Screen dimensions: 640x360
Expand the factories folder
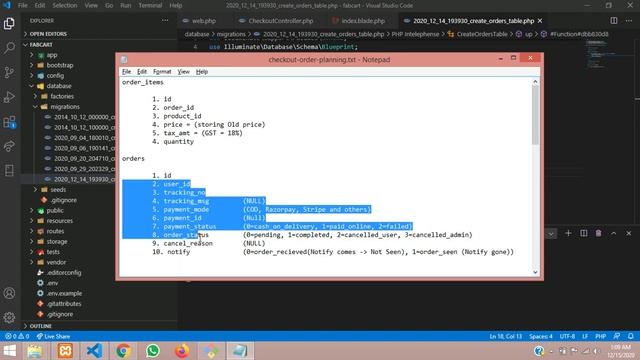tap(68, 96)
